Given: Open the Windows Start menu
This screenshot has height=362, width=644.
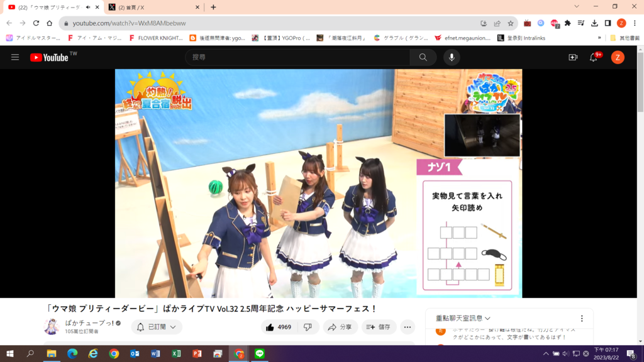Looking at the screenshot, I should click(10, 353).
